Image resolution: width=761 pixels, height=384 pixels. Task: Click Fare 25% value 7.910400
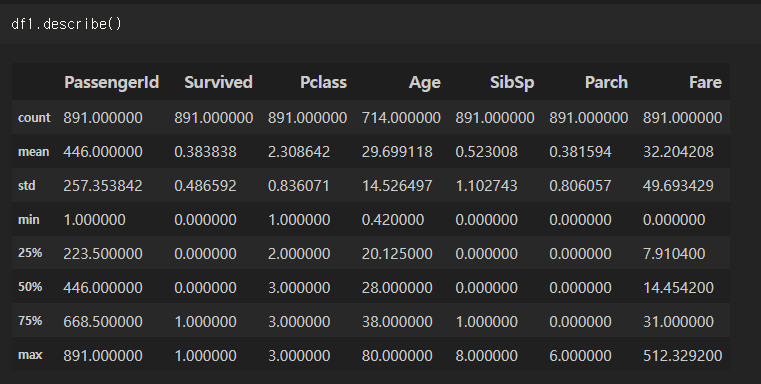coord(674,253)
